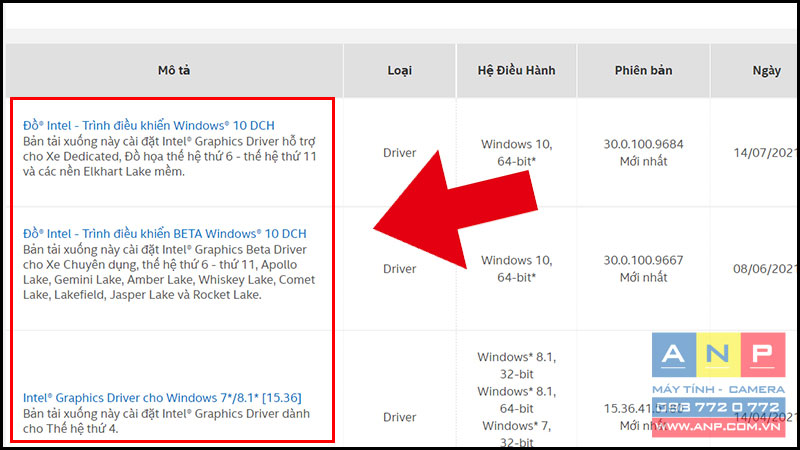Open Intel Graphics Driver for Windows 7*/8.1* [15.36]
Image resolution: width=800 pixels, height=450 pixels.
pyautogui.click(x=162, y=397)
